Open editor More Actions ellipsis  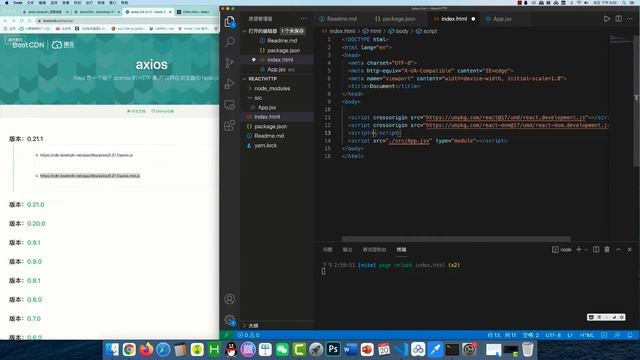[x=630, y=19]
